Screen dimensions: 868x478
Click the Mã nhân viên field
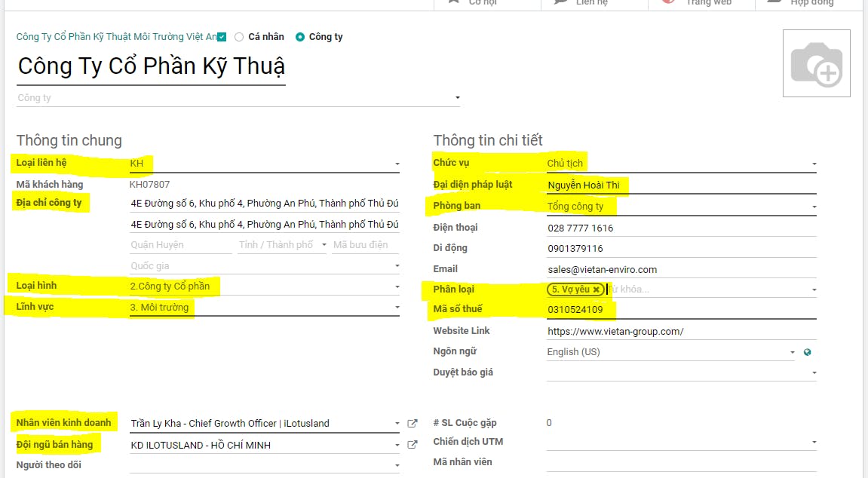tap(682, 462)
